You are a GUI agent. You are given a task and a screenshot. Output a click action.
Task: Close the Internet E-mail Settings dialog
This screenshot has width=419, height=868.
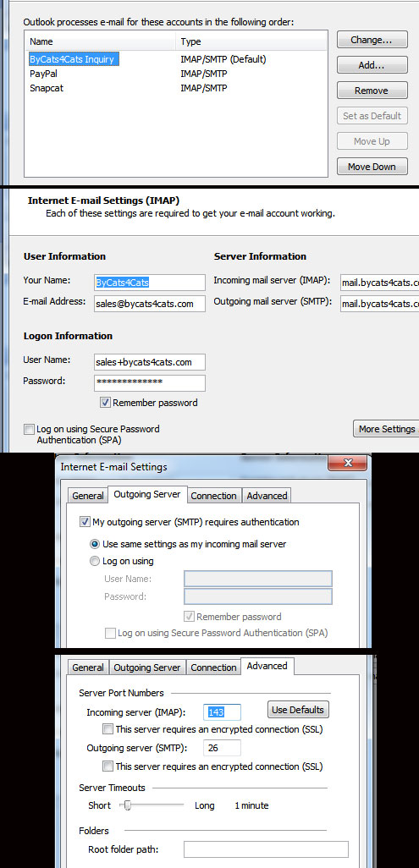pyautogui.click(x=348, y=463)
